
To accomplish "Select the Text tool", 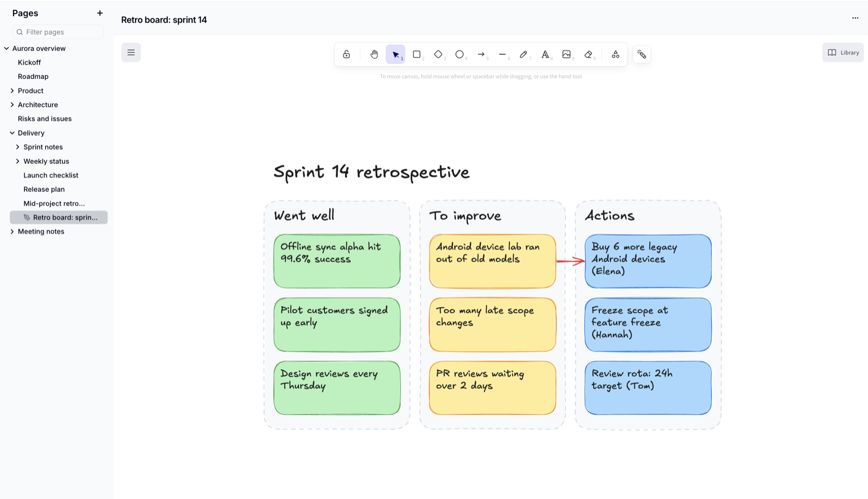I will [x=545, y=54].
